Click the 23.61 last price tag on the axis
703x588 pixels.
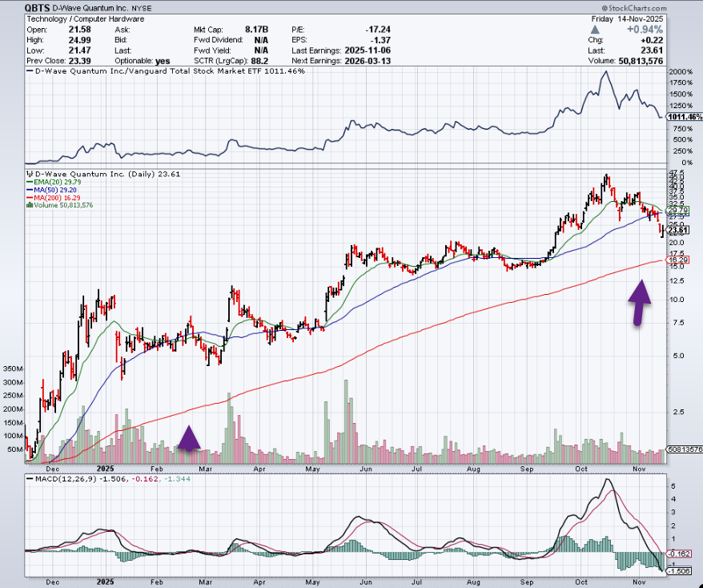coord(679,230)
